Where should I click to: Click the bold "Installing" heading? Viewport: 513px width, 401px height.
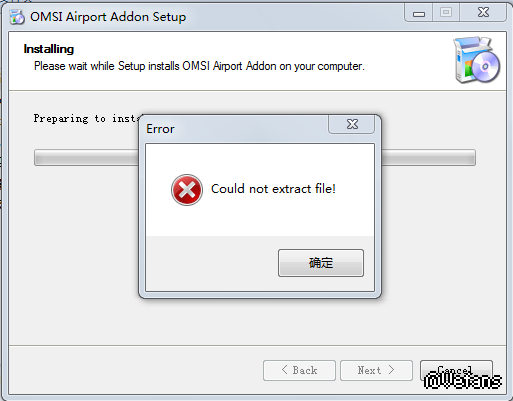tap(49, 49)
